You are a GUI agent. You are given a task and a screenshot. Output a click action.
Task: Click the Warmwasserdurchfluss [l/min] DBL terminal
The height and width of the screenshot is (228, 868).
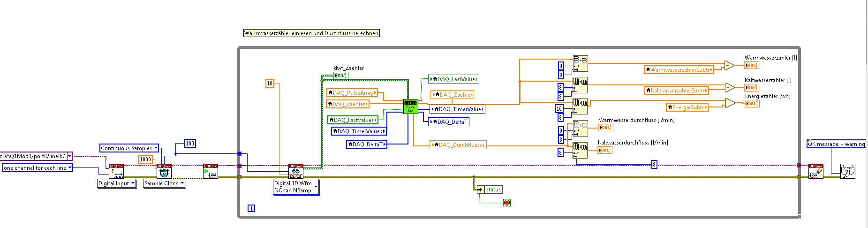pyautogui.click(x=606, y=128)
